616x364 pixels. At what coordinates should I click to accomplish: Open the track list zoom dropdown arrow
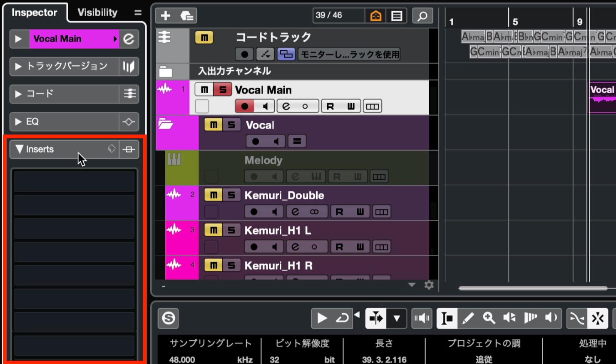tap(412, 285)
